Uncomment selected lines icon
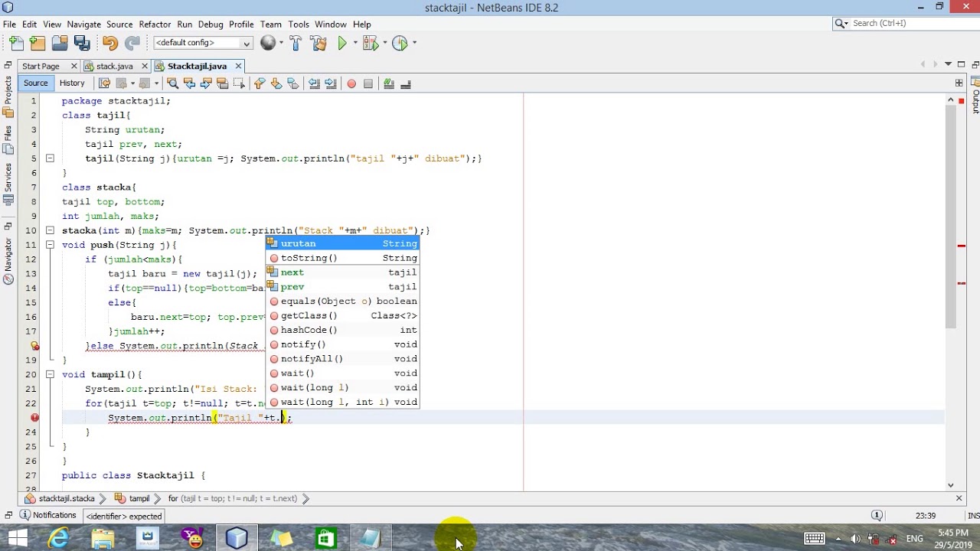Screen dimensions: 980x551 [406, 83]
